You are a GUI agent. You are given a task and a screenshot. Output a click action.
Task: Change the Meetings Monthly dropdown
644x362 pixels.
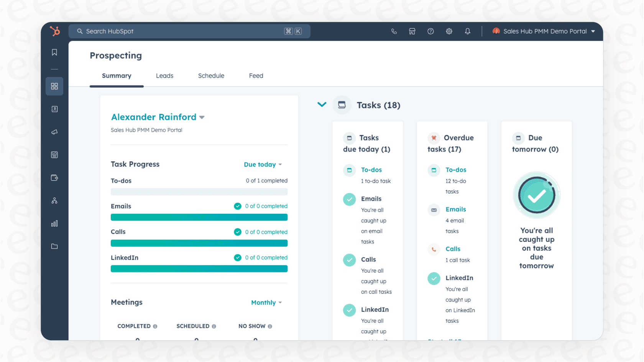tap(266, 302)
